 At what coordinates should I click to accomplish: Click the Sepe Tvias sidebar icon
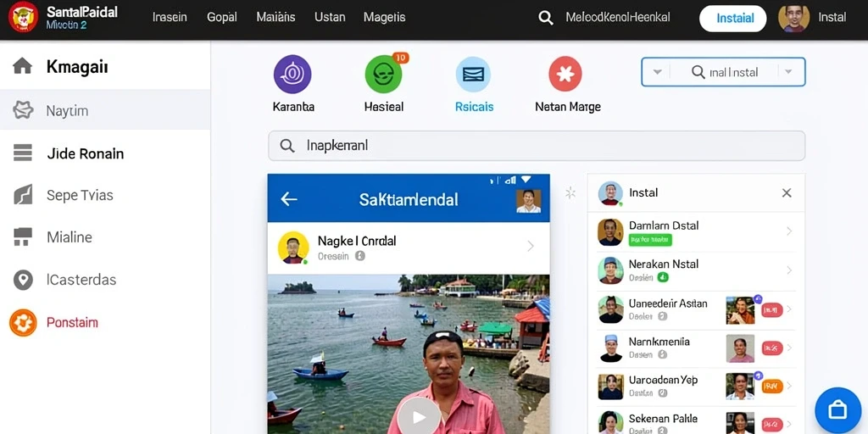click(23, 195)
